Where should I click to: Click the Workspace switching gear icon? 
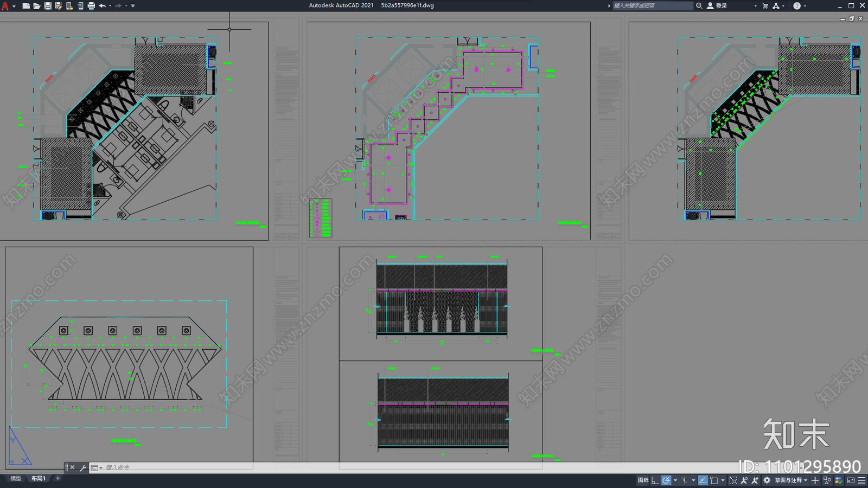coord(767,480)
